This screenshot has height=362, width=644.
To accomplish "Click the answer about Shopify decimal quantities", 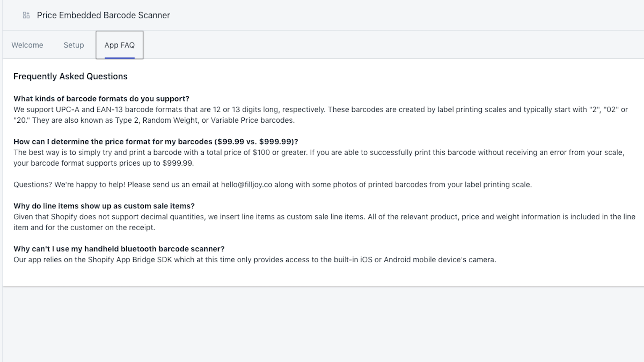I will point(324,217).
